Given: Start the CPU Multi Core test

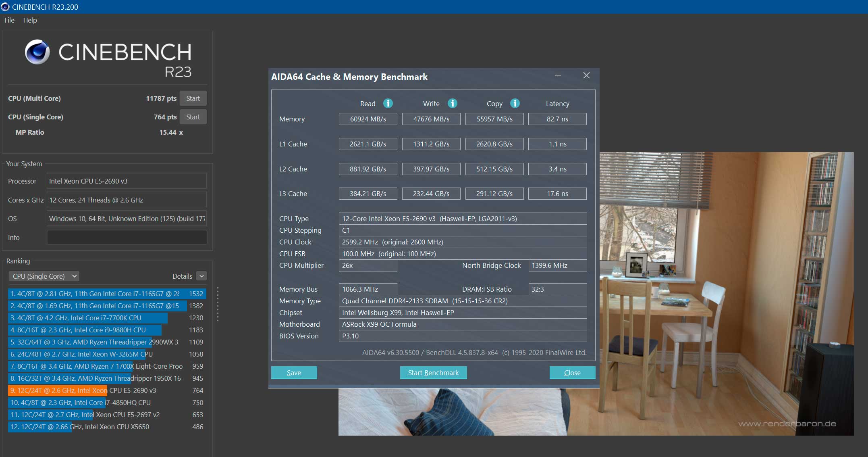Looking at the screenshot, I should point(193,98).
